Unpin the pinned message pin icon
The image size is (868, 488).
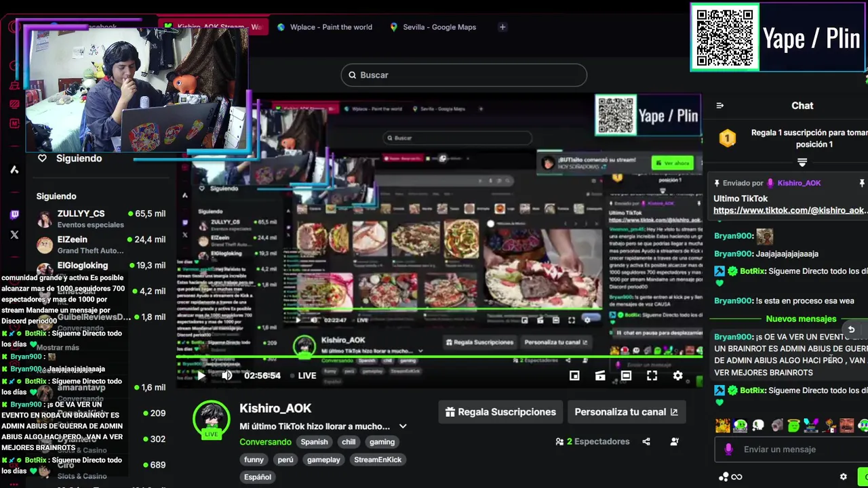(x=862, y=183)
